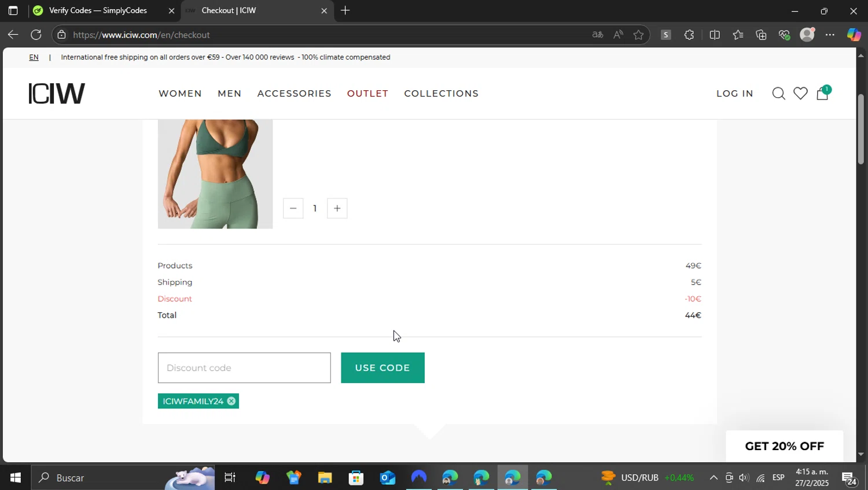Click the taskbar Buscar search box
This screenshot has height=490, width=868.
click(x=123, y=477)
